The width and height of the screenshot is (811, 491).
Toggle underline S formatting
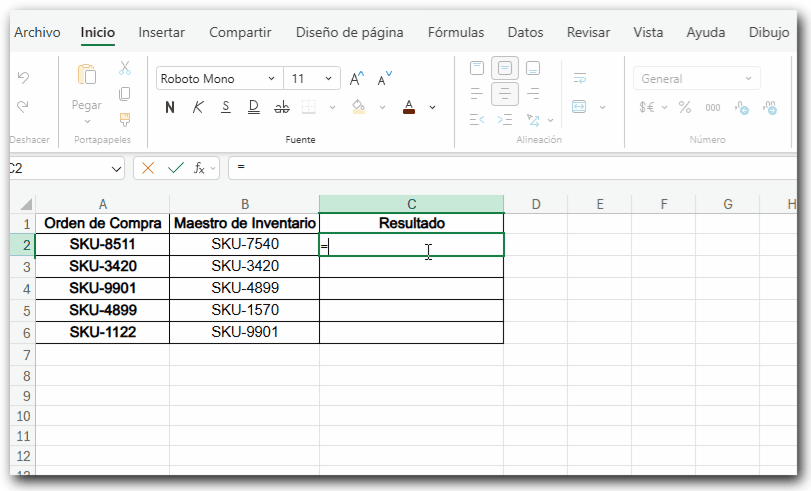226,107
